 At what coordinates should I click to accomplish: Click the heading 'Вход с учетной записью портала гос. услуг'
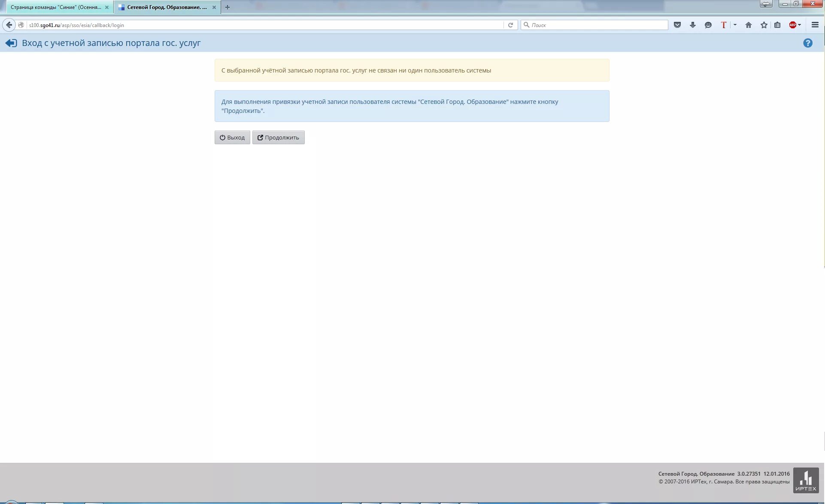(111, 43)
